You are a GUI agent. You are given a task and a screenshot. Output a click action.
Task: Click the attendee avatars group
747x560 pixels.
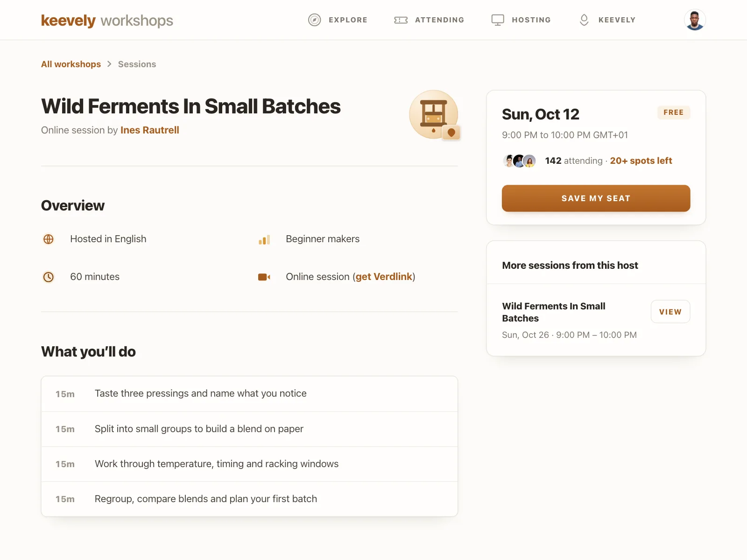519,161
